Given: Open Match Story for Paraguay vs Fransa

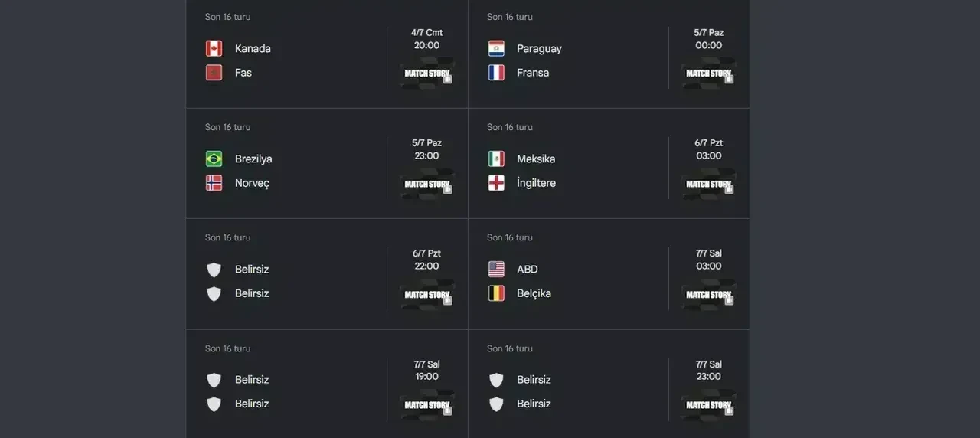Looking at the screenshot, I should [709, 74].
